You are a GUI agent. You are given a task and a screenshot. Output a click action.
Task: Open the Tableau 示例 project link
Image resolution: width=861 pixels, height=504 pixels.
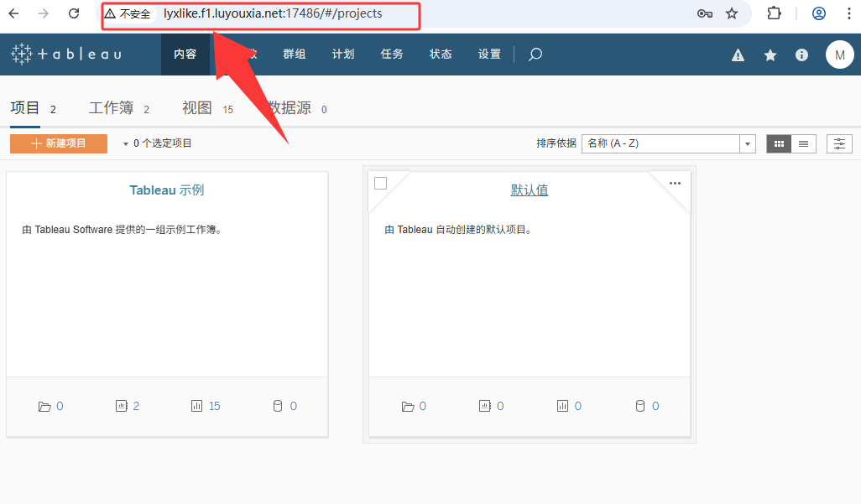(x=167, y=190)
